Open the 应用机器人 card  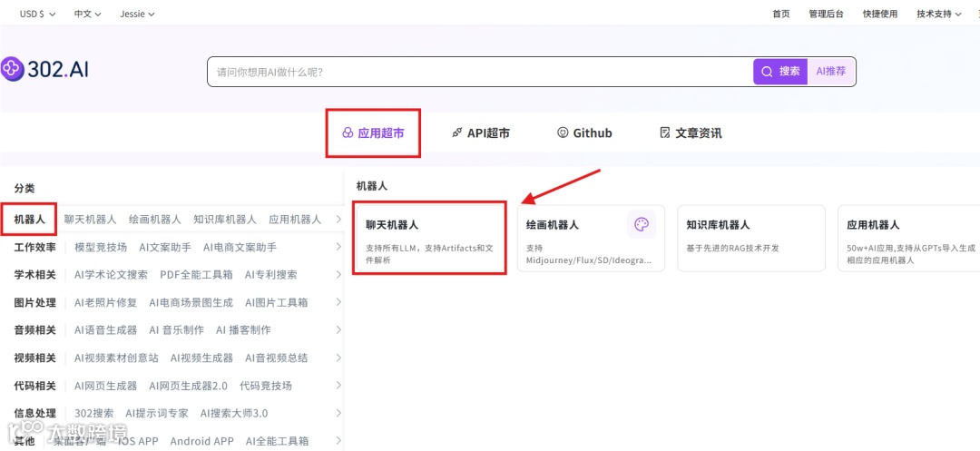(909, 238)
